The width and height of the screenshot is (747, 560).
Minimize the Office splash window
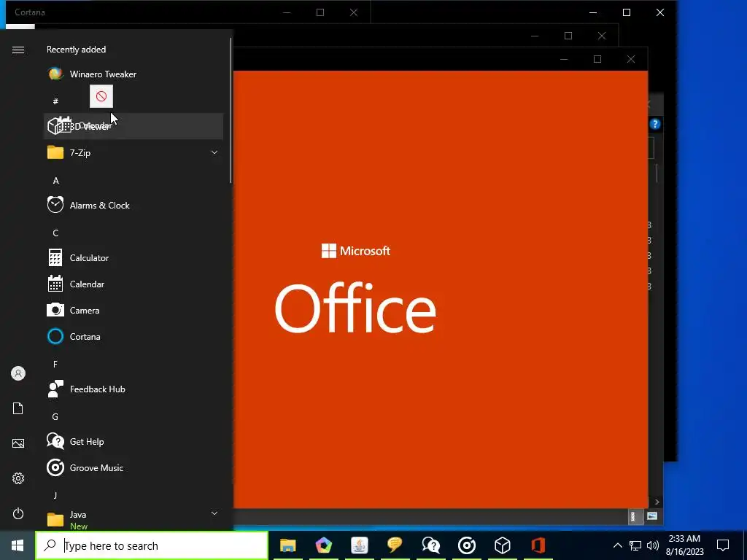564,59
